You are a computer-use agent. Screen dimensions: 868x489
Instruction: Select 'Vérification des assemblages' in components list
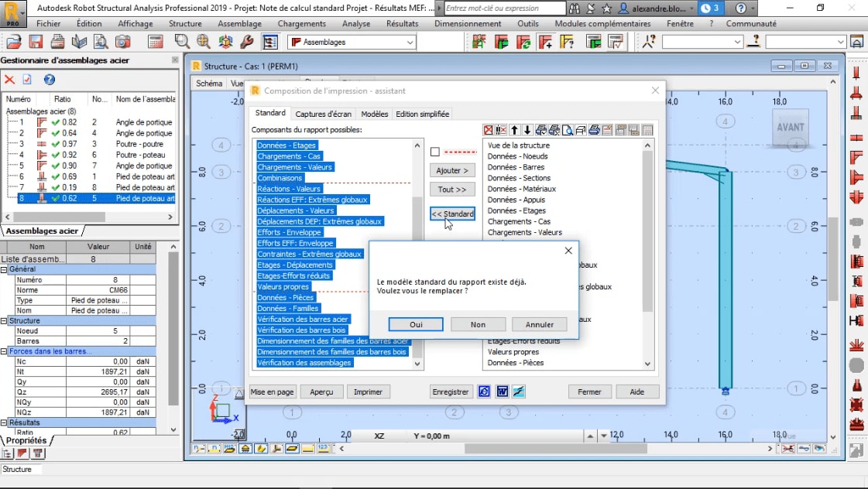coord(304,363)
